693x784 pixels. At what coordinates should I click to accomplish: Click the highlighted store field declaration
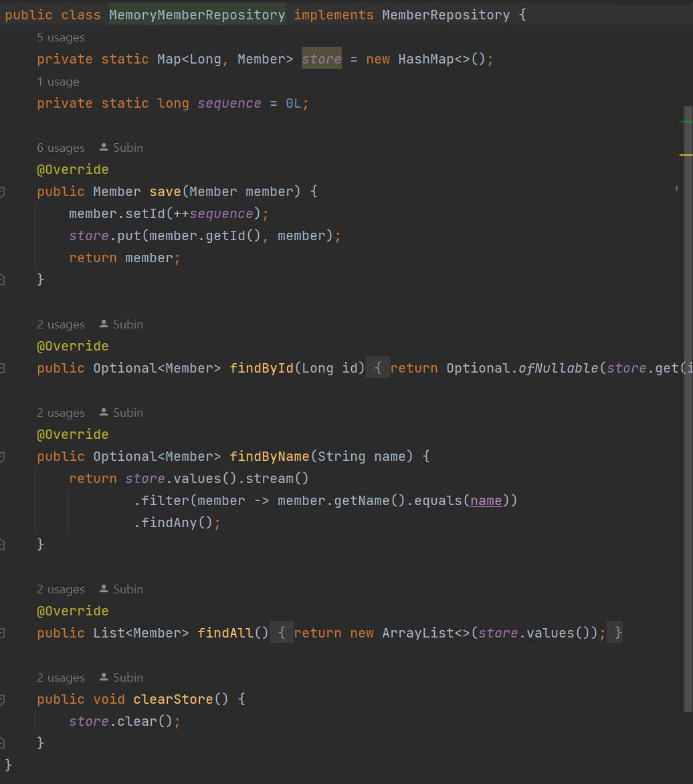pyautogui.click(x=322, y=59)
